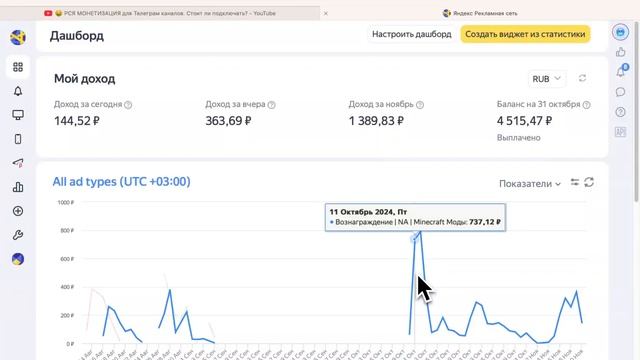Open the help question mark circle
The height and width of the screenshot is (360, 640).
[x=620, y=112]
